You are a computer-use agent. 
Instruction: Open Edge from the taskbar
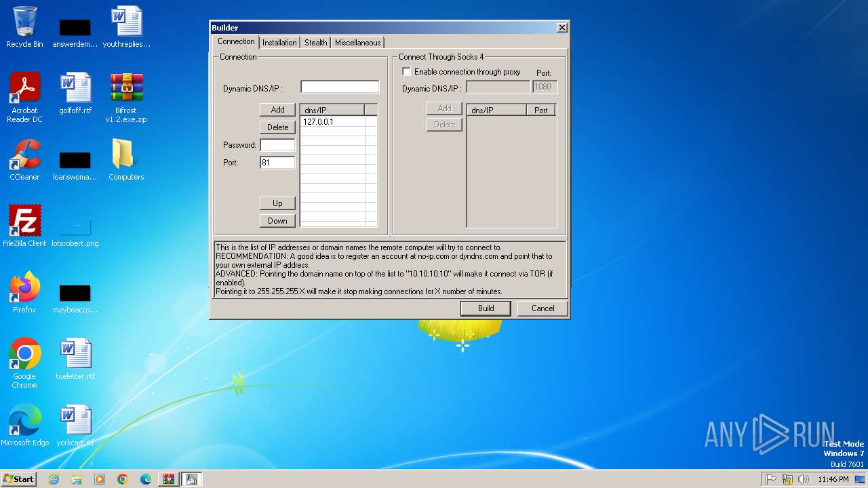click(146, 479)
